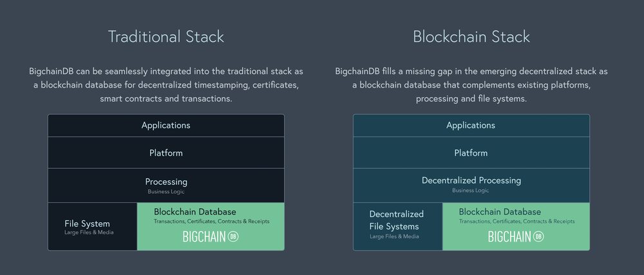
Task: Choose the Platform layer in Traditional Stack
Action: [166, 153]
